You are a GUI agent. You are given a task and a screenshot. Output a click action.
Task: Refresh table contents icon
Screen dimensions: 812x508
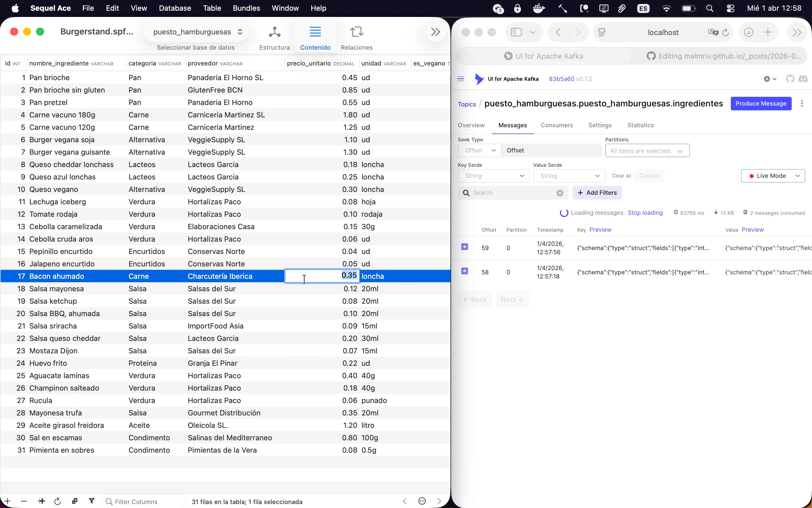[58, 501]
